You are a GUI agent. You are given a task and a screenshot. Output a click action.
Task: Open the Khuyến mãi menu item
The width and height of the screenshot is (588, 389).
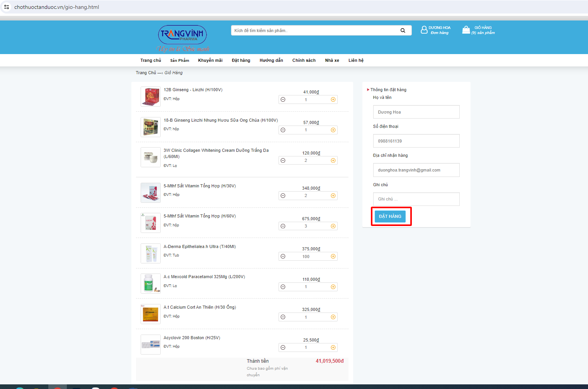[210, 60]
